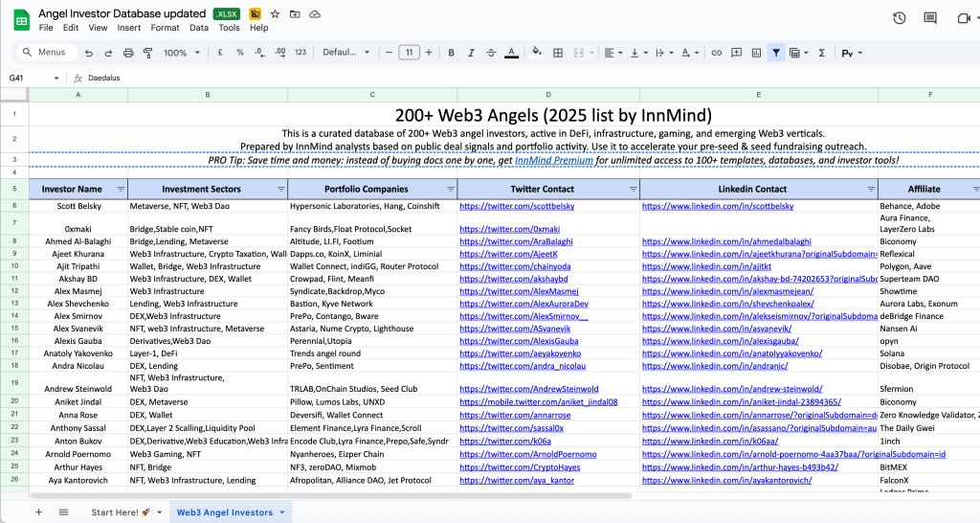Image resolution: width=980 pixels, height=523 pixels.
Task: Insert a comment from toolbar
Action: click(737, 53)
